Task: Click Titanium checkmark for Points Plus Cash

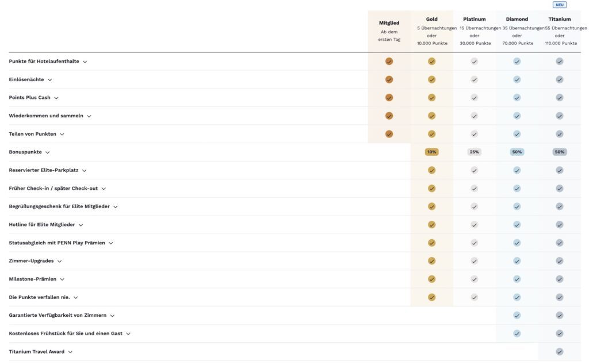Action: click(560, 98)
